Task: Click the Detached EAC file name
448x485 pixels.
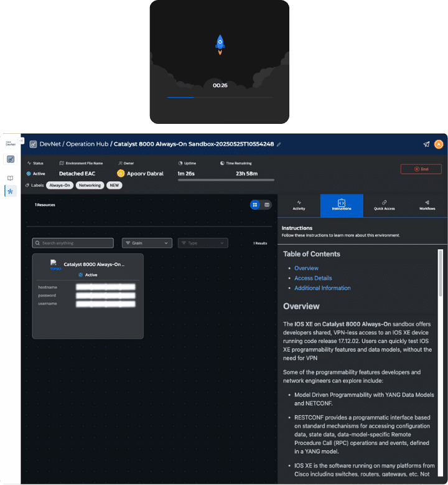Action: (x=77, y=174)
